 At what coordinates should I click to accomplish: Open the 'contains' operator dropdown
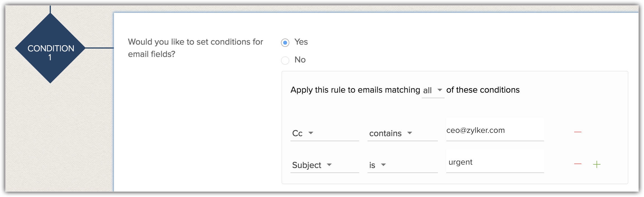click(402, 133)
